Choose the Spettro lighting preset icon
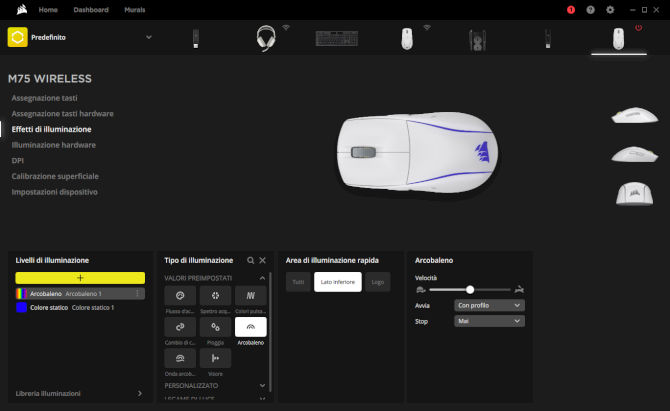 (x=215, y=295)
